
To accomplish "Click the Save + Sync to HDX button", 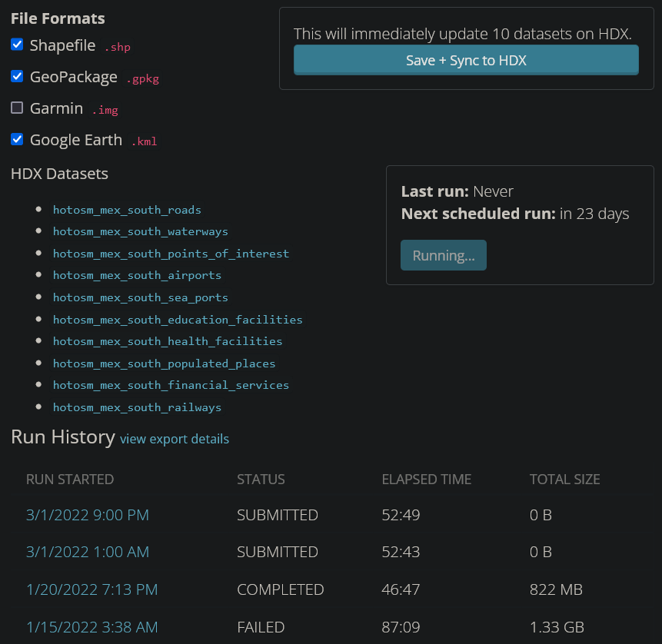I will [466, 61].
